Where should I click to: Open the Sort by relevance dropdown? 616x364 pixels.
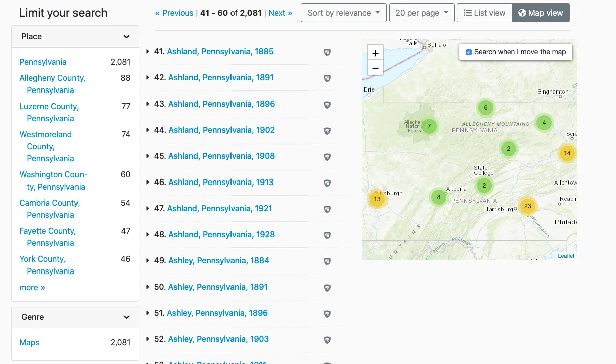343,13
